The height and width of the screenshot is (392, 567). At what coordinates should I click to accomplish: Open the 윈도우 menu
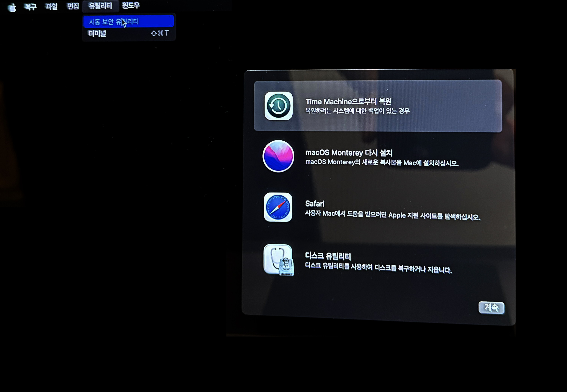click(131, 5)
